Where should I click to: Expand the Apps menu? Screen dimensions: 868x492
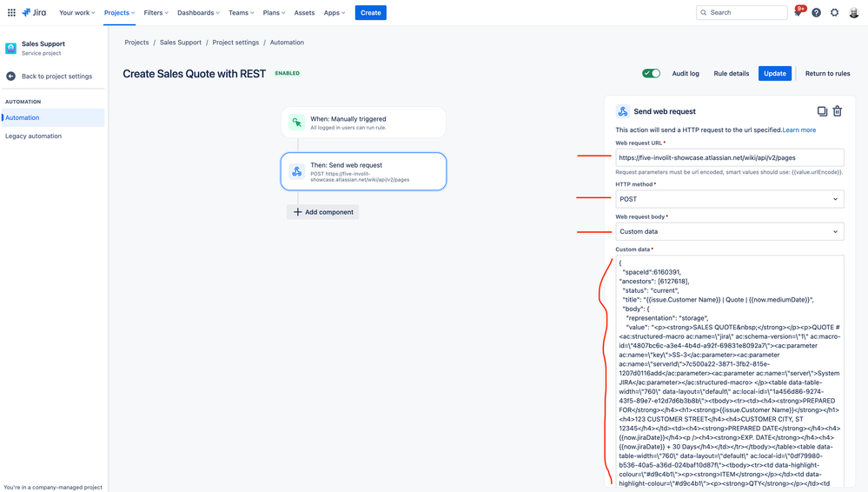335,12
